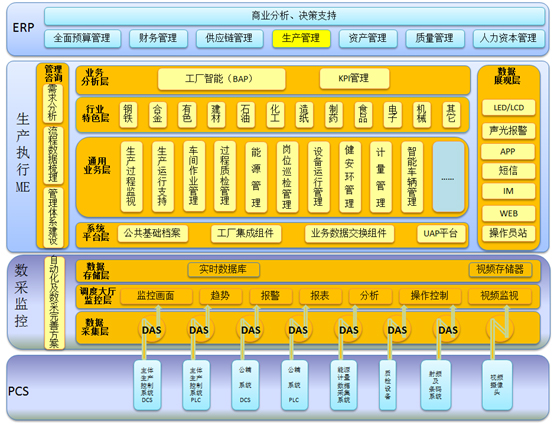
Task: Select the 有色 industry box
Action: point(187,114)
